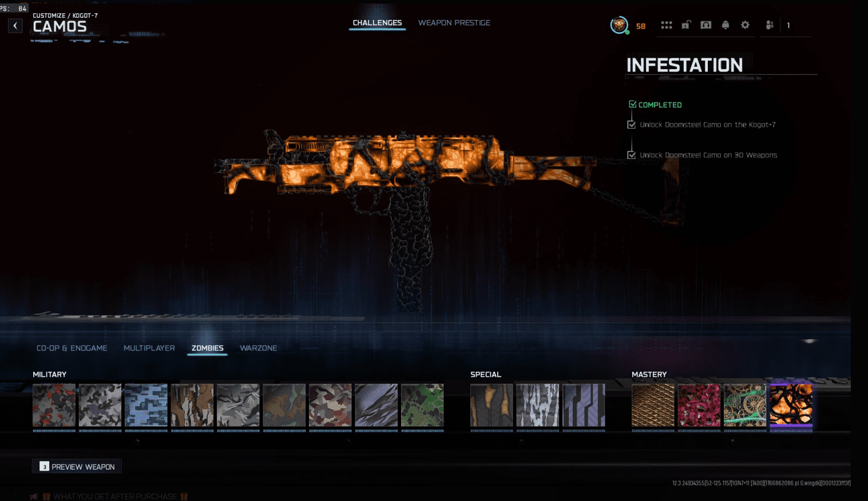
Task: Select gold mesh Mastery camo
Action: click(653, 405)
